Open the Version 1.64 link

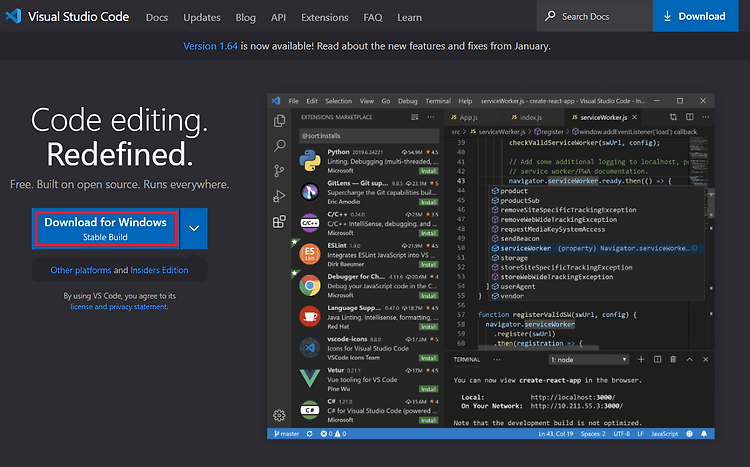click(x=210, y=46)
